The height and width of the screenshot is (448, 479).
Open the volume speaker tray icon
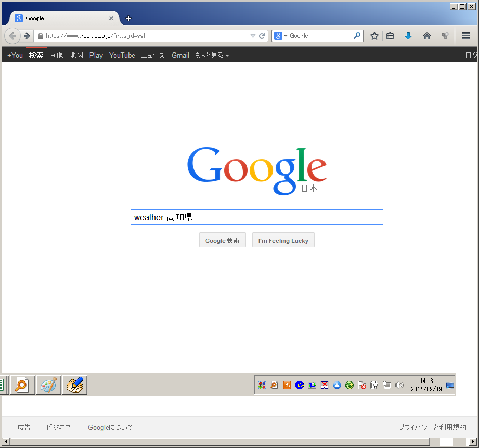point(399,385)
